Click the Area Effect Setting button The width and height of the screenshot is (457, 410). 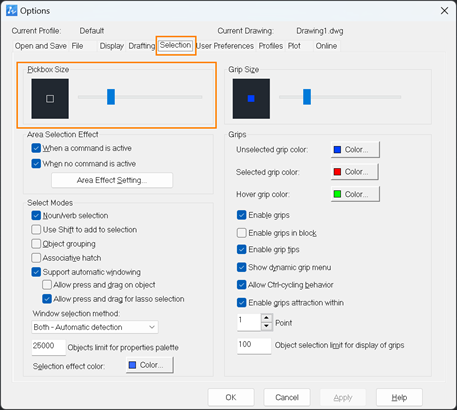pyautogui.click(x=112, y=180)
